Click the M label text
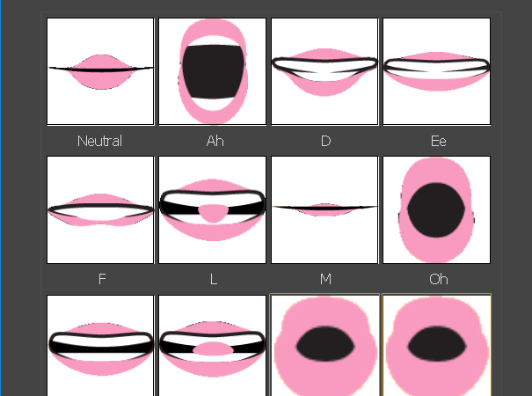532x396 pixels. [325, 279]
